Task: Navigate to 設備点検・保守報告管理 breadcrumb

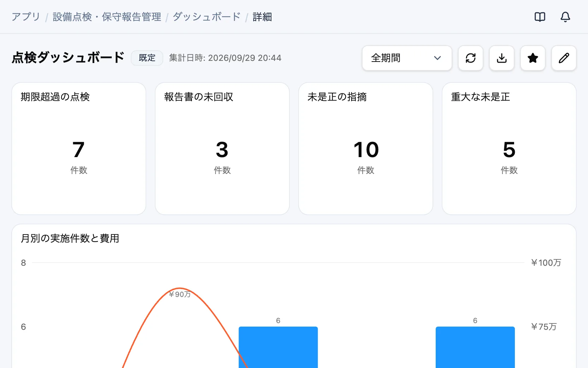Action: click(x=107, y=17)
